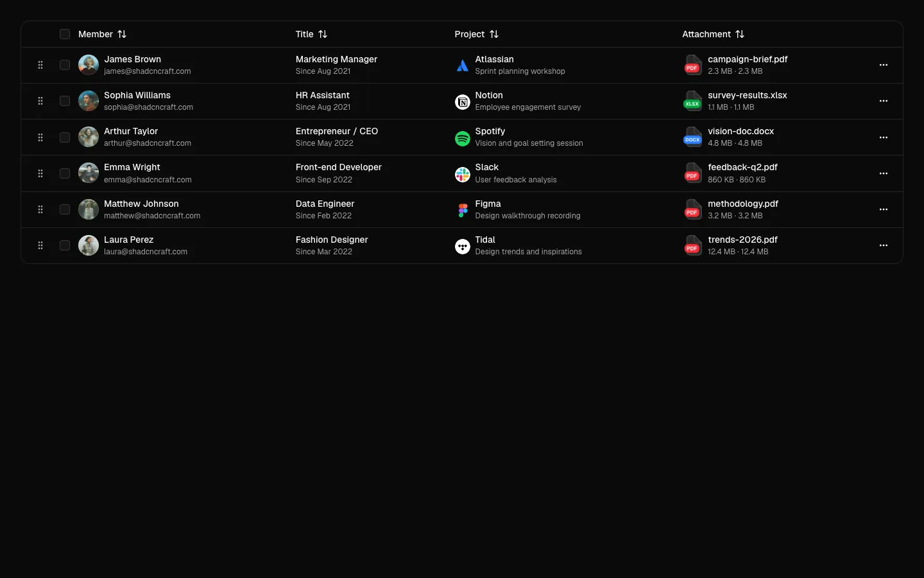Click the survey-results.xlsx XLSX file icon
This screenshot has height=578, width=924.
point(692,101)
